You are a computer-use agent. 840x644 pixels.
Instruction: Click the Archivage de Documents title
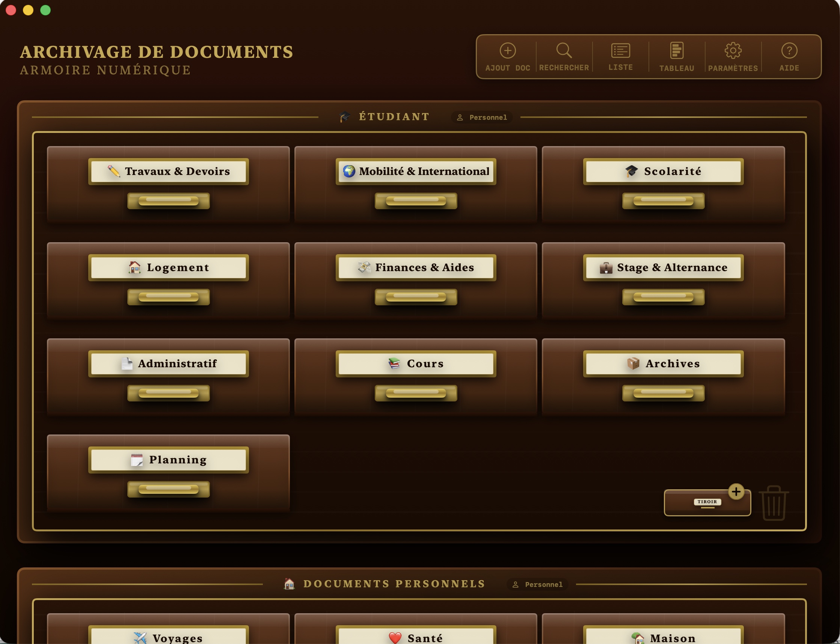[157, 52]
